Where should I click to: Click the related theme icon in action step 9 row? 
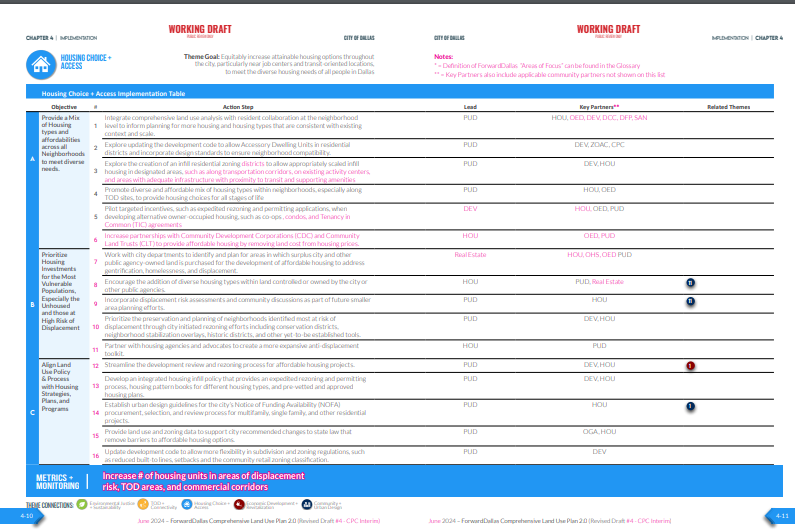(690, 301)
